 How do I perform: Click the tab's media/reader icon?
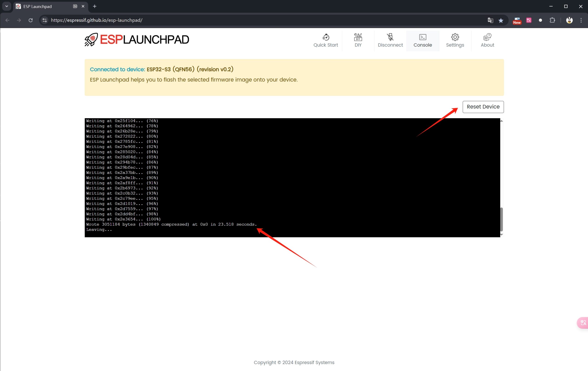coord(75,6)
